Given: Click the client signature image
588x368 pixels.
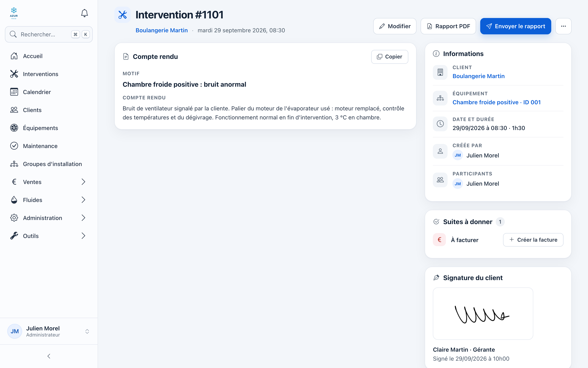Looking at the screenshot, I should tap(483, 314).
